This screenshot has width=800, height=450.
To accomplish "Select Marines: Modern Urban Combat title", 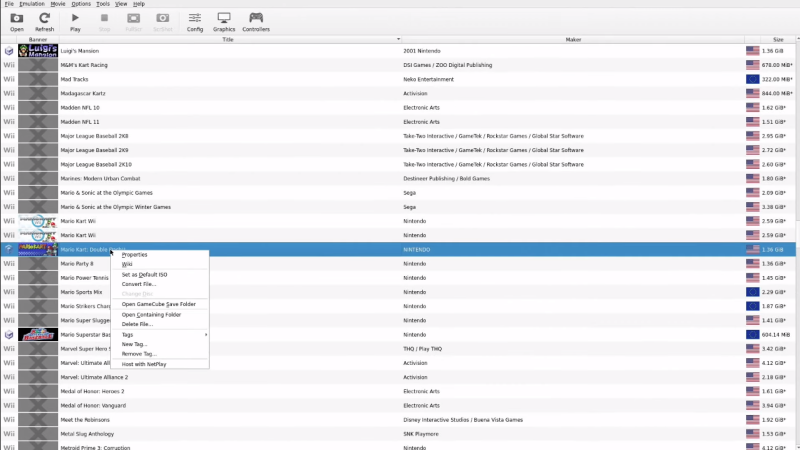I will click(x=100, y=179).
